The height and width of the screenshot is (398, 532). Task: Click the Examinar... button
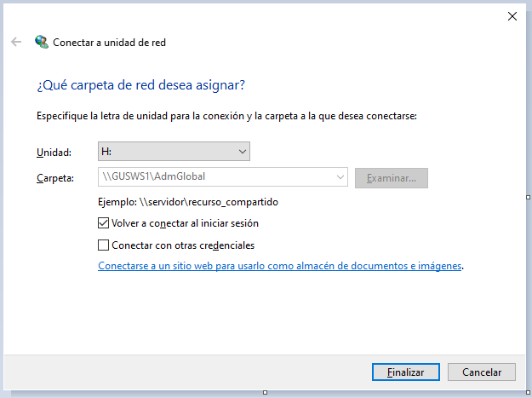(x=392, y=178)
